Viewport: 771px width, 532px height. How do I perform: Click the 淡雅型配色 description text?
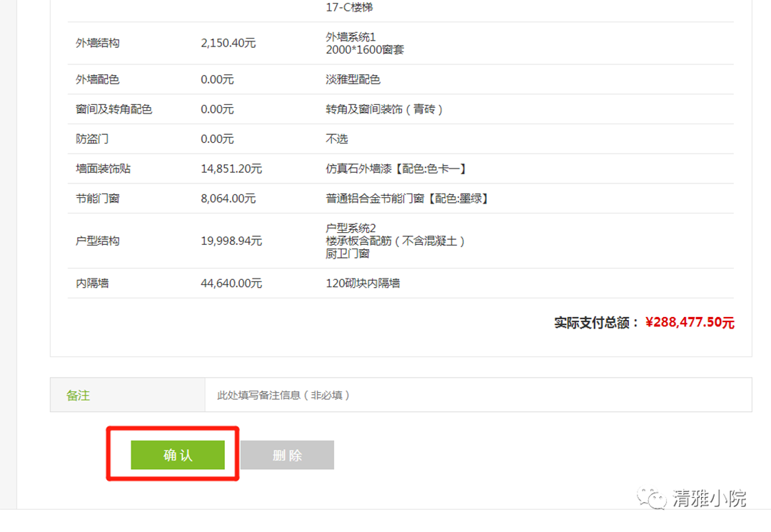pyautogui.click(x=353, y=79)
